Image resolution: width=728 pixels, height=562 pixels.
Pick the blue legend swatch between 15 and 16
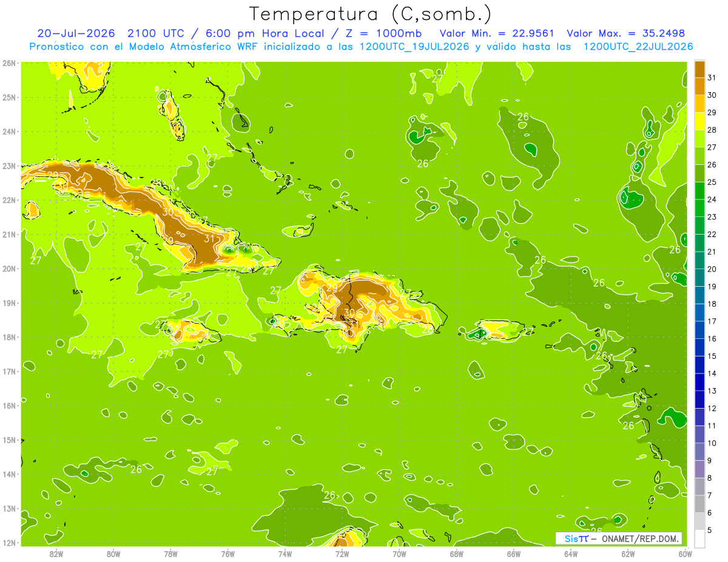pyautogui.click(x=699, y=347)
